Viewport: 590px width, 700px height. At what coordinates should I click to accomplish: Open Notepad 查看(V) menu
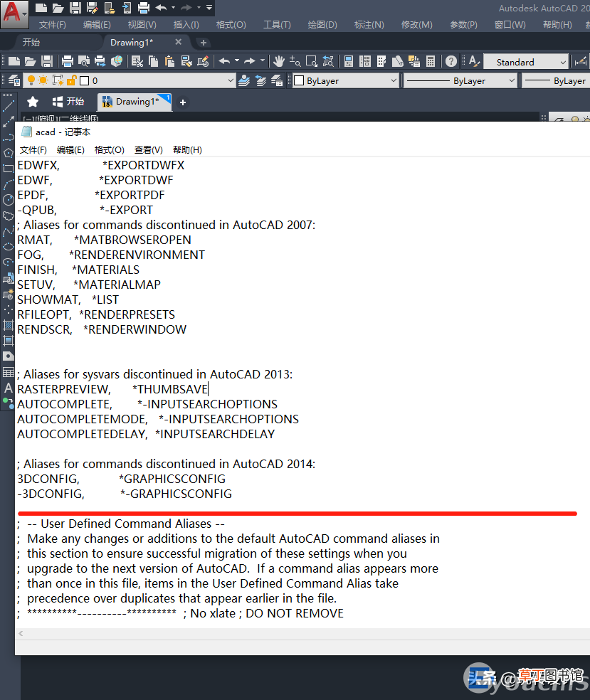(149, 149)
